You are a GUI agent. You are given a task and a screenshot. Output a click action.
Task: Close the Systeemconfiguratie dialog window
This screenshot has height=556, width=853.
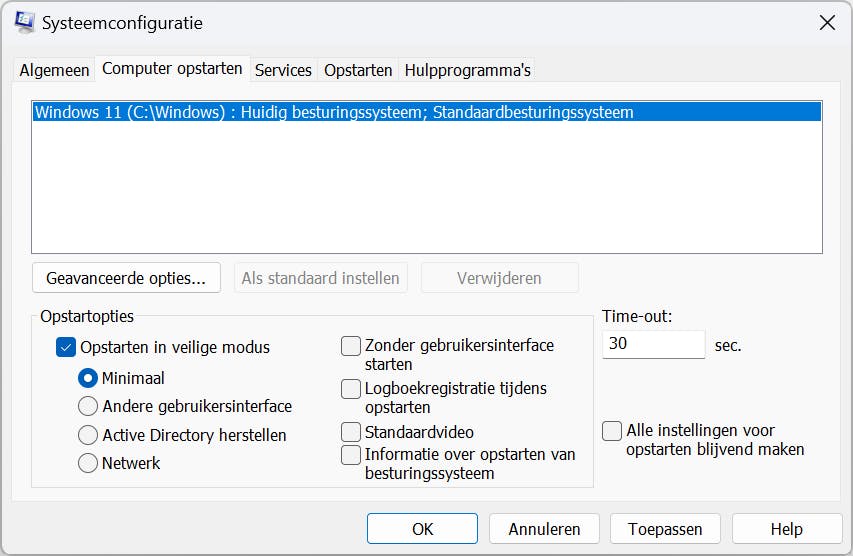(x=827, y=22)
